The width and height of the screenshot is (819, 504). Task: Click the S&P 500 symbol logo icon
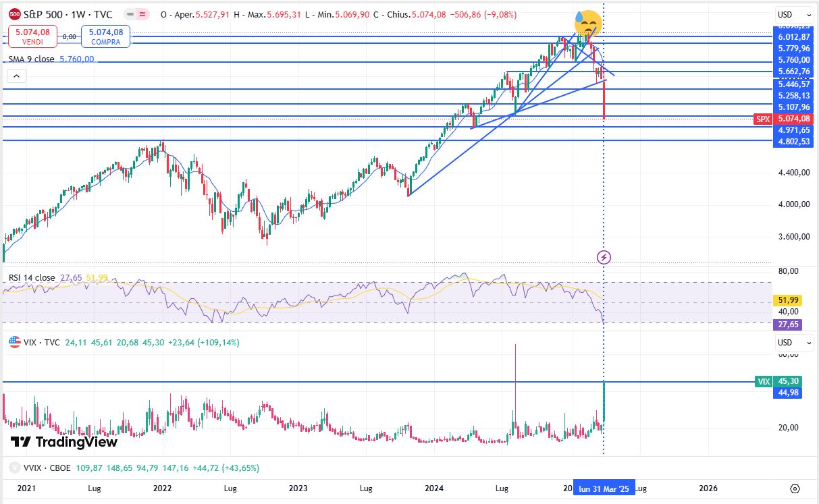click(14, 14)
